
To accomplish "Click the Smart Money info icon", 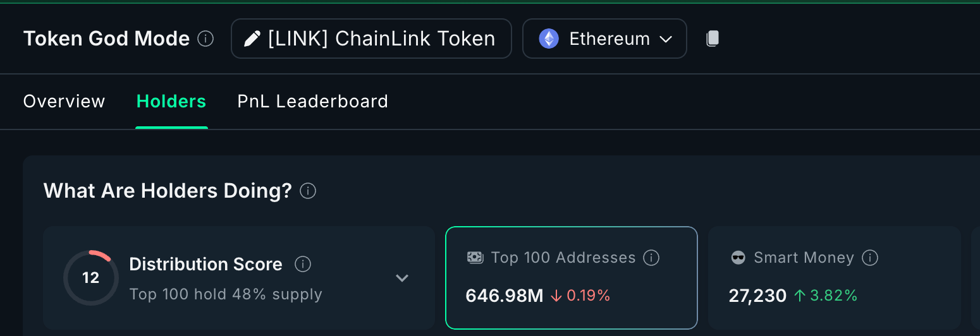I will pyautogui.click(x=870, y=258).
